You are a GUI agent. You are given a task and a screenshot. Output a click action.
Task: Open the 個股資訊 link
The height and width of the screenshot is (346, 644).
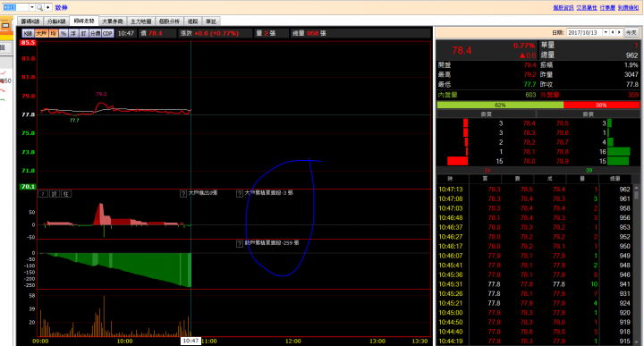[563, 8]
